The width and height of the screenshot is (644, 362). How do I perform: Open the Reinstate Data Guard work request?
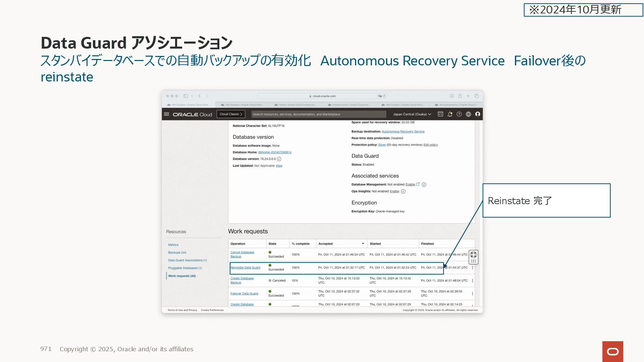click(x=245, y=268)
